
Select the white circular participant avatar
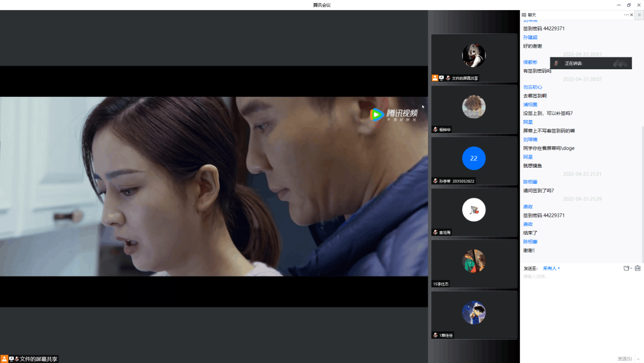(x=473, y=210)
